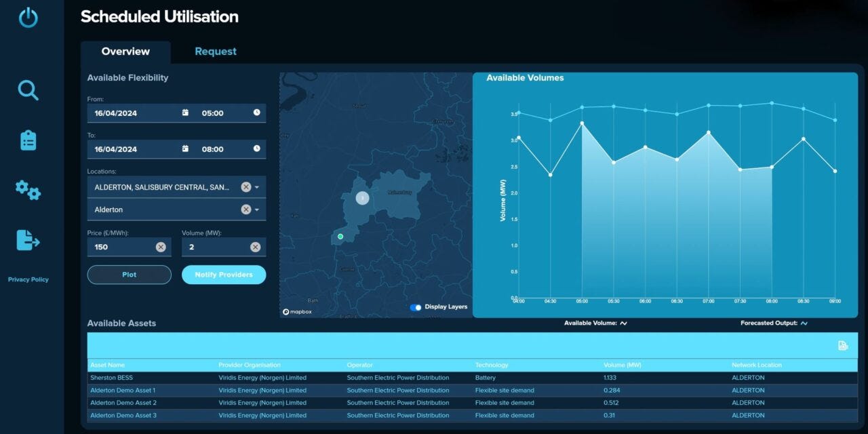Open the Alderton location dropdown

[257, 210]
